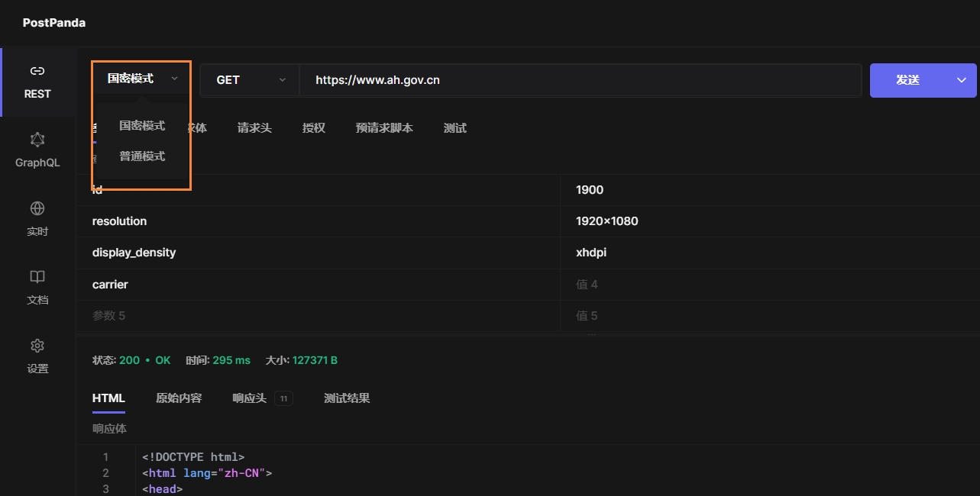This screenshot has height=496, width=980.
Task: Switch to the 授权 tab
Action: [x=313, y=128]
